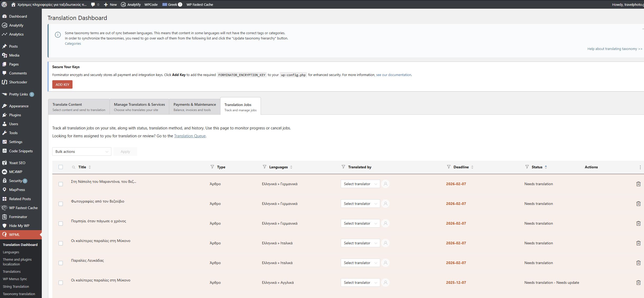The image size is (644, 298).
Task: Switch to the Translate Content tab
Action: (79, 107)
